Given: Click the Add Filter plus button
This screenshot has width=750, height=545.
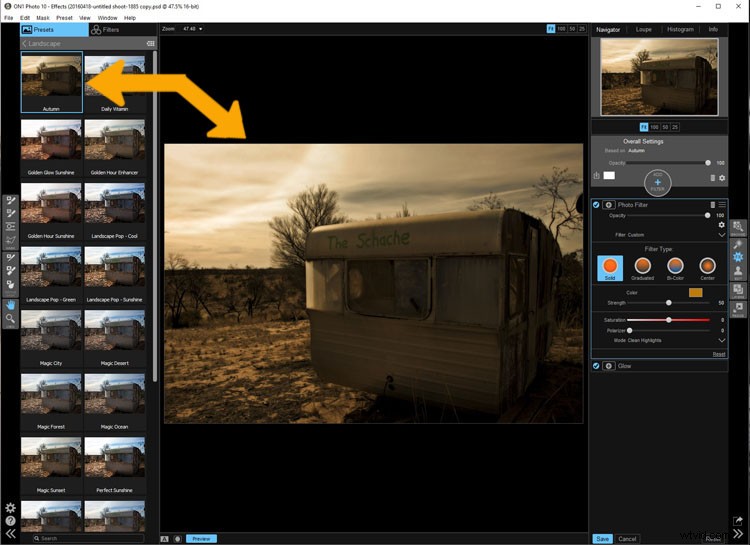Looking at the screenshot, I should (x=658, y=183).
